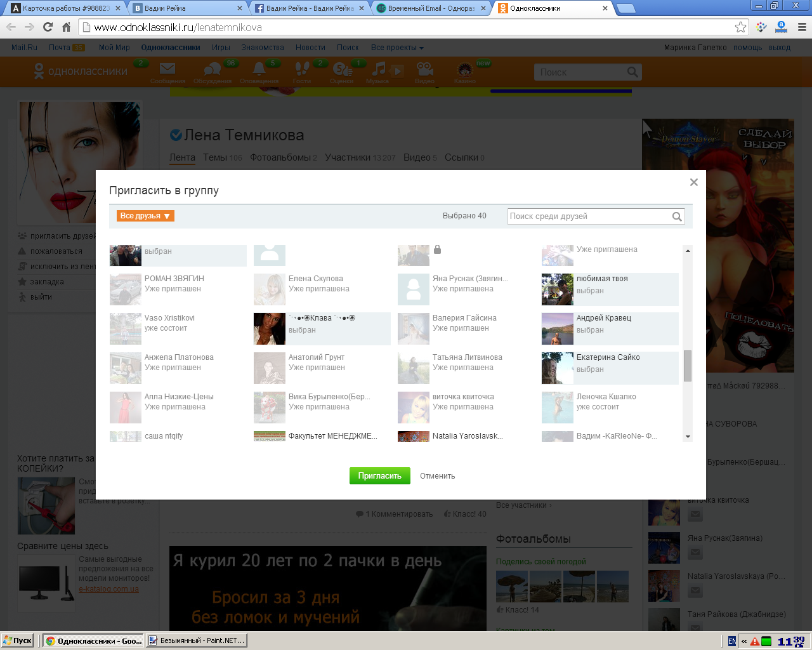Click the avatar of Анжела Платонова

click(x=126, y=368)
